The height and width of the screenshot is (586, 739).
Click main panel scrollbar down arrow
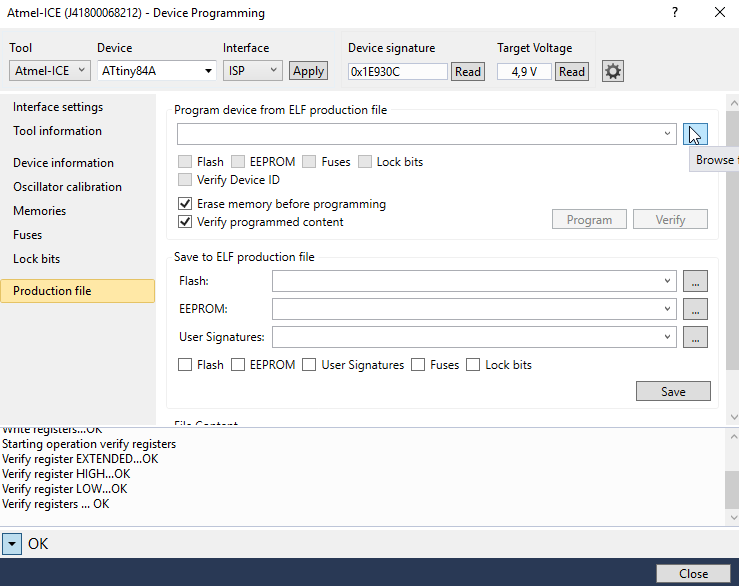point(734,417)
